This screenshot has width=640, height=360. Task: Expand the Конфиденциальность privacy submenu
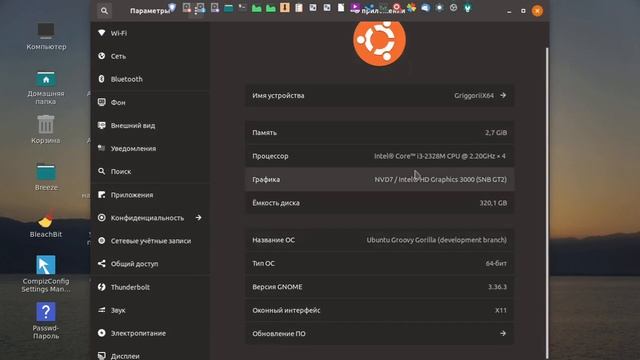coord(151,218)
